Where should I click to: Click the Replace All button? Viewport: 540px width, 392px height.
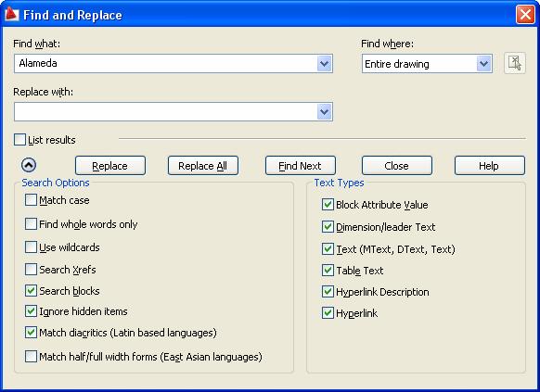(x=203, y=166)
